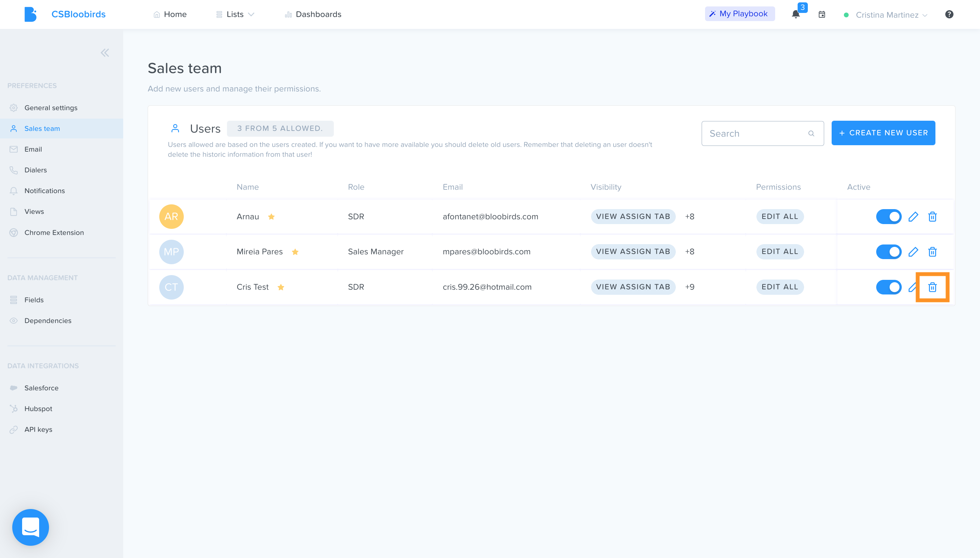The image size is (980, 558).
Task: Delete user Arnau with trash icon
Action: tap(932, 217)
